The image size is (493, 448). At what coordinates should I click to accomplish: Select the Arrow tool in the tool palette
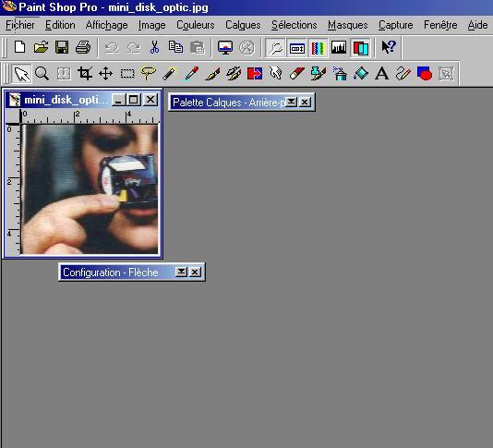(21, 74)
